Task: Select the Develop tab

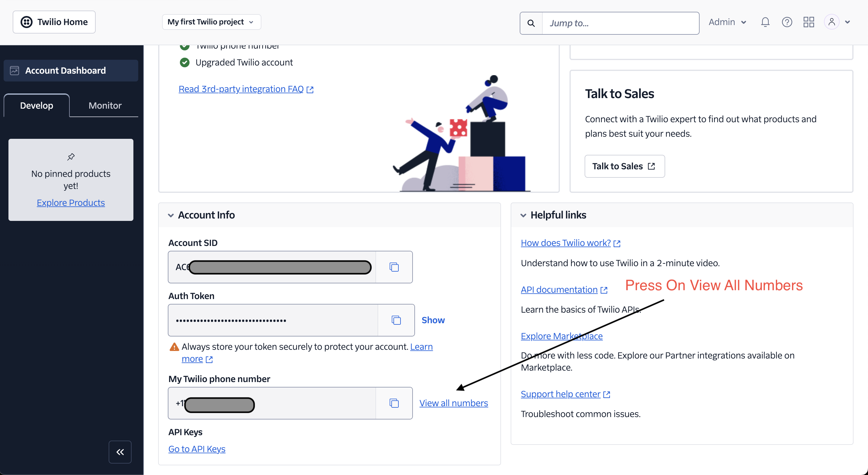Action: pyautogui.click(x=37, y=105)
